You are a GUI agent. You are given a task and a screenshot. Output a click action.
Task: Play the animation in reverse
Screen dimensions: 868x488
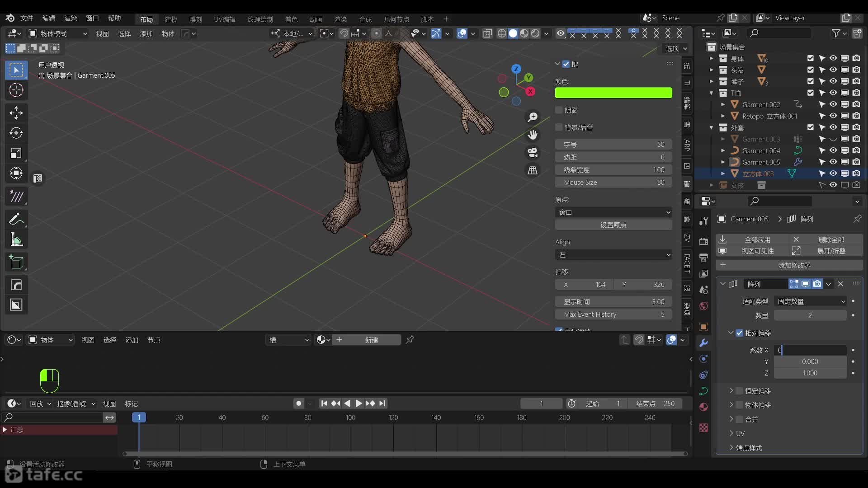coord(347,404)
